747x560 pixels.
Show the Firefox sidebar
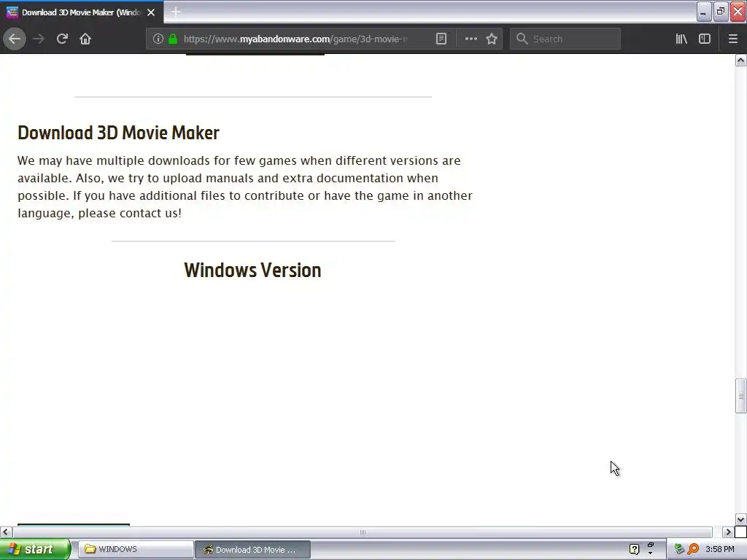[x=705, y=39]
